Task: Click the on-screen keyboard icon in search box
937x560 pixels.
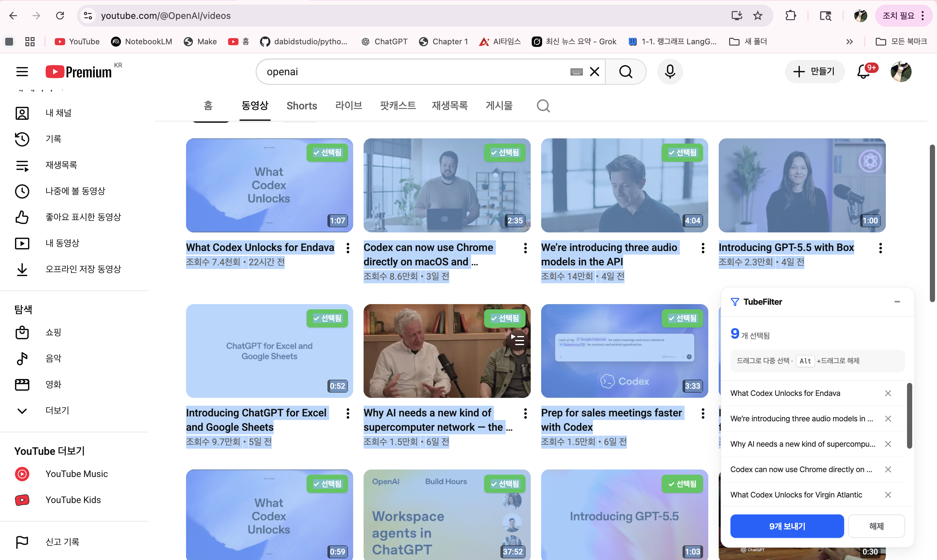Action: tap(576, 72)
